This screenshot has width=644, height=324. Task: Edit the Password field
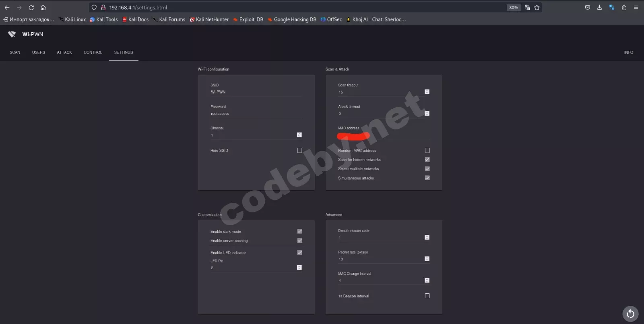[x=256, y=114]
